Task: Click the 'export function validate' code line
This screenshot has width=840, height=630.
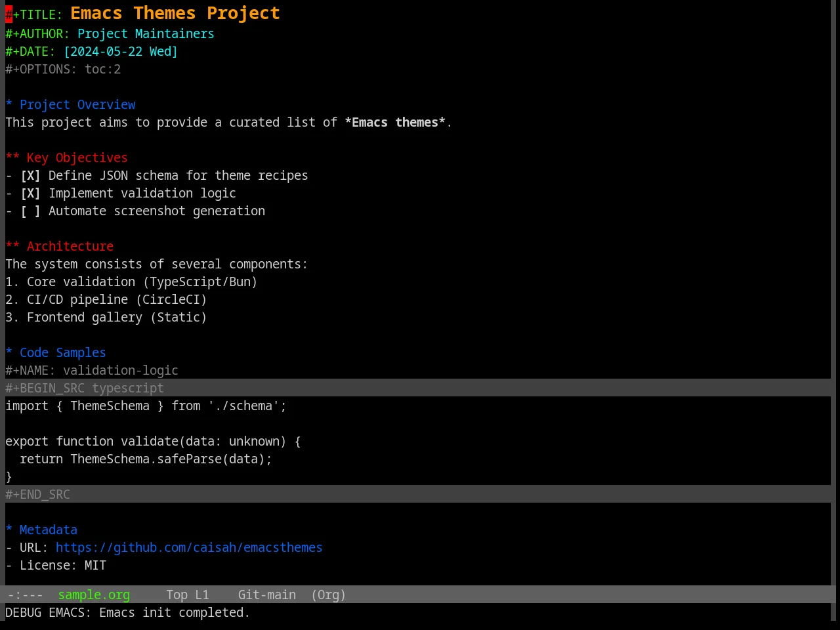Action: click(153, 441)
